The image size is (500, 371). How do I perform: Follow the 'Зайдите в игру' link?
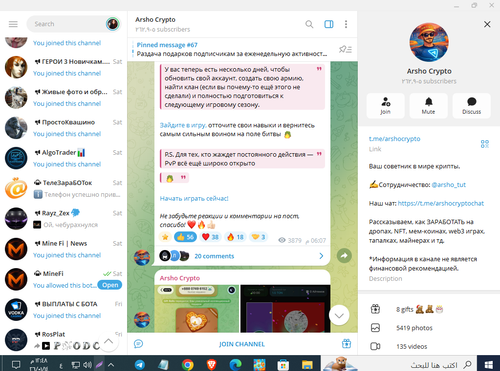pos(183,125)
